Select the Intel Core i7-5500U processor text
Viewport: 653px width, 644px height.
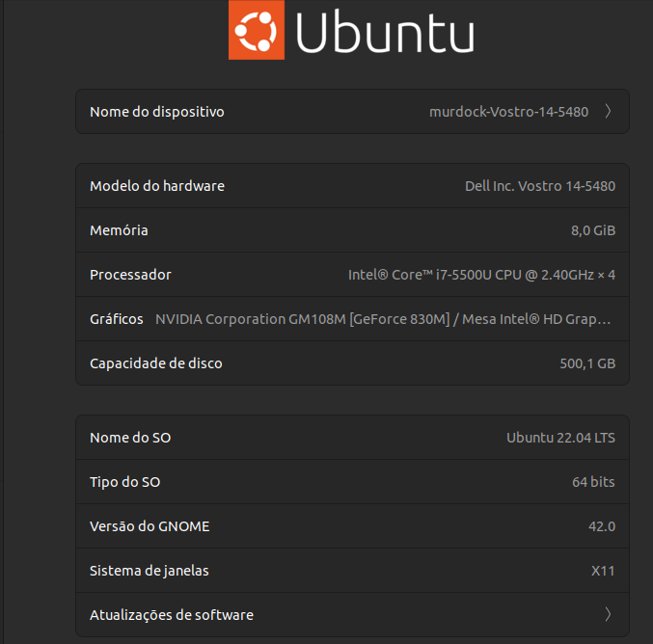tap(481, 275)
